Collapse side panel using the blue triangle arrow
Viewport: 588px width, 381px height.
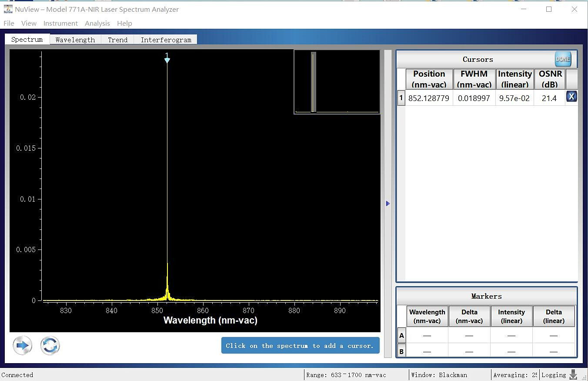tap(388, 203)
